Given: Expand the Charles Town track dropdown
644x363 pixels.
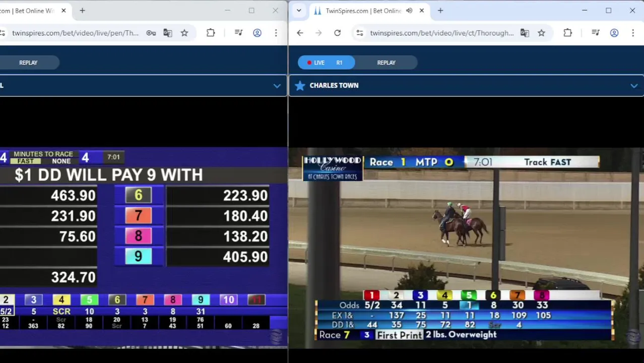Looking at the screenshot, I should coord(634,86).
